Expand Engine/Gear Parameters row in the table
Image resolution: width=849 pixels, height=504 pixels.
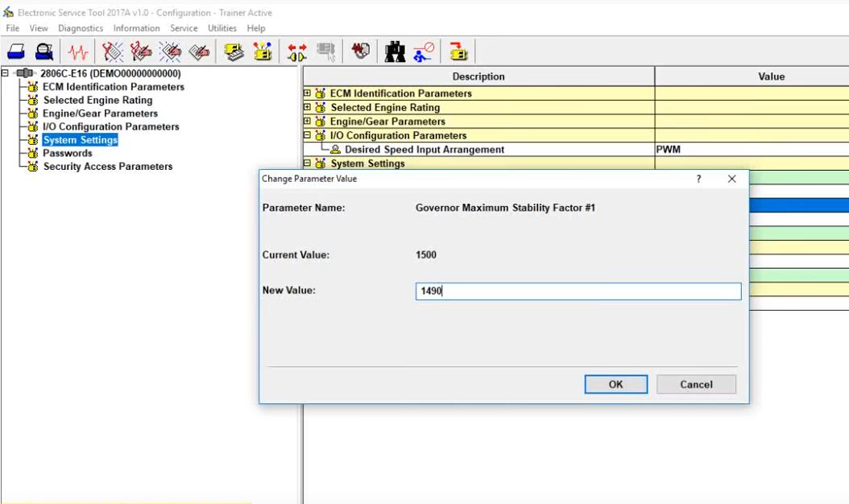(307, 122)
